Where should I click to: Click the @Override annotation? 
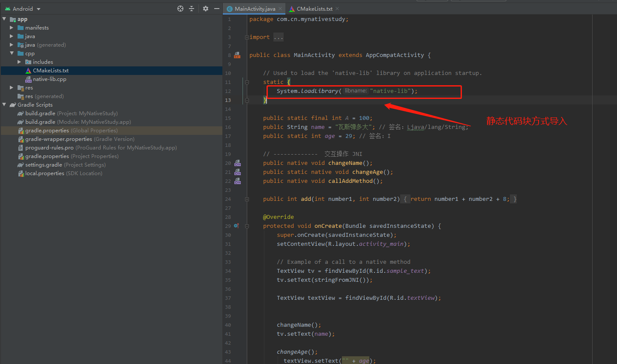click(x=279, y=217)
